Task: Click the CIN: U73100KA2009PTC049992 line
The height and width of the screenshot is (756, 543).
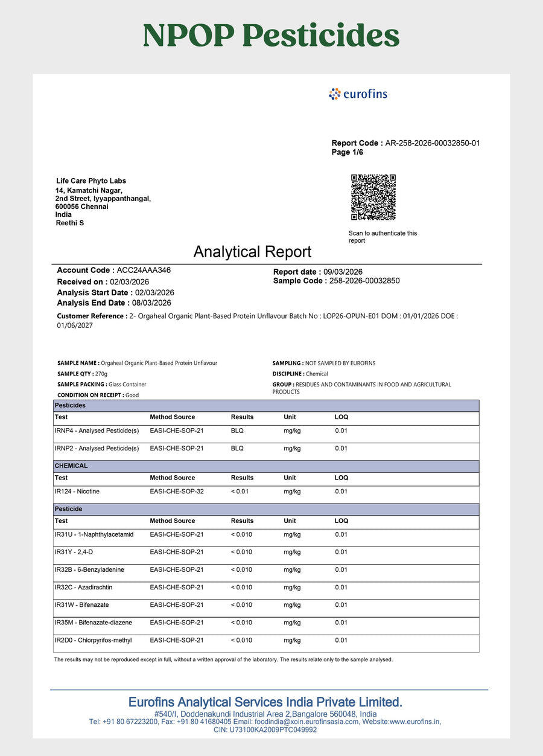Action: tap(265, 729)
